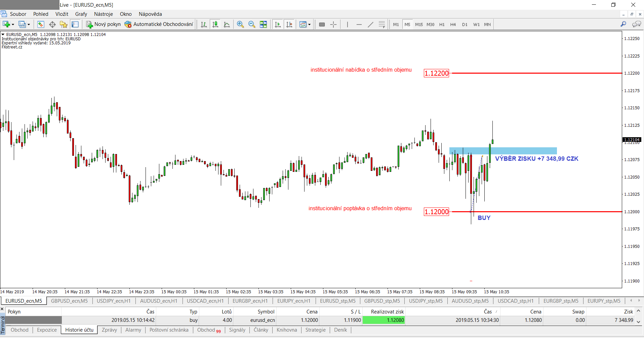Click scrollbar up arrow in history table
Image resolution: width=644 pixels, height=338 pixels.
639,311
